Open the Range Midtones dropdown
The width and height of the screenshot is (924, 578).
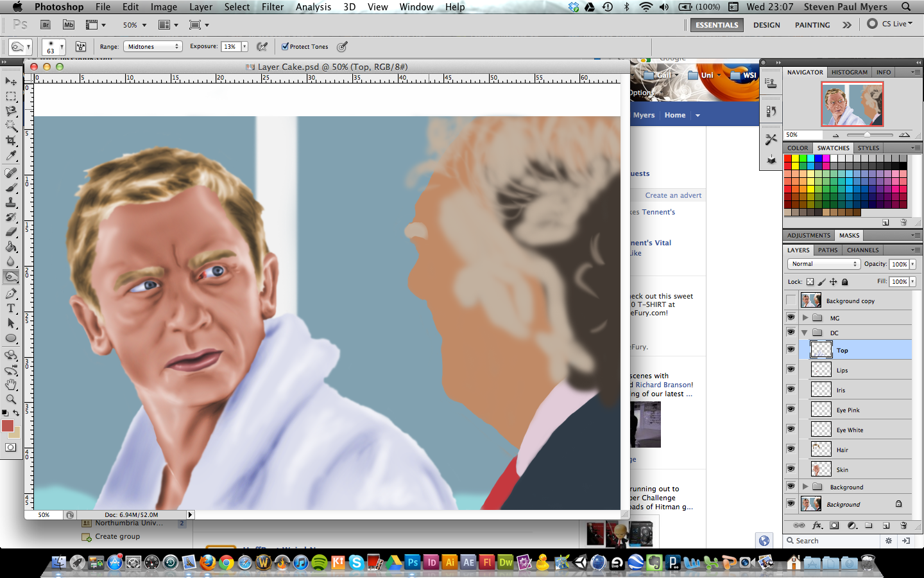(x=153, y=46)
